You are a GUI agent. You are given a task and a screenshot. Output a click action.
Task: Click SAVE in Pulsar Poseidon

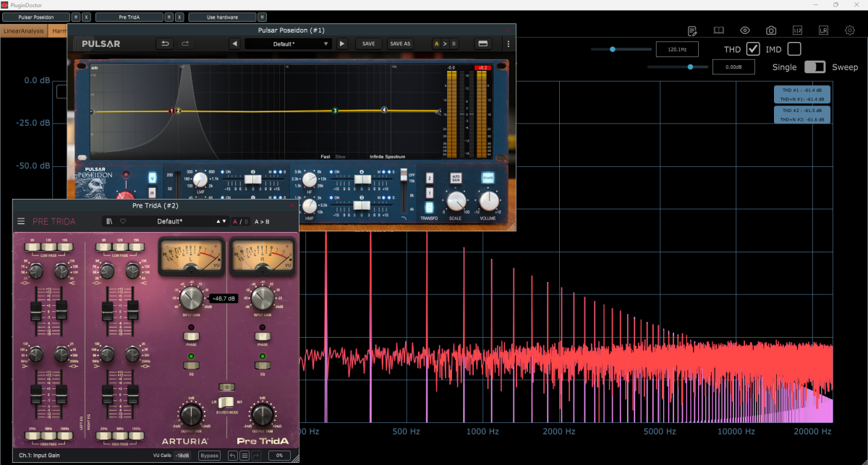pos(368,43)
